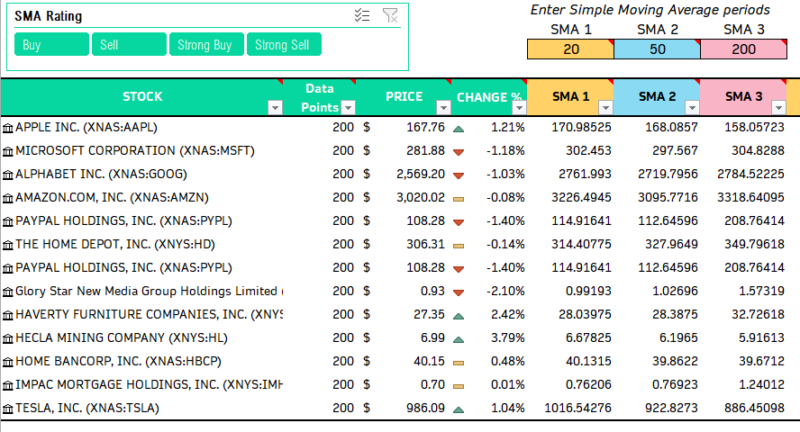Click the green up arrow in HECLA MINING row
Screen dimensions: 800x432
tap(459, 340)
